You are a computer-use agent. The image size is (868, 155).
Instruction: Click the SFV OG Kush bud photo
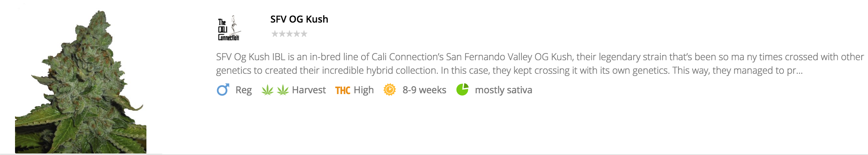(81, 83)
